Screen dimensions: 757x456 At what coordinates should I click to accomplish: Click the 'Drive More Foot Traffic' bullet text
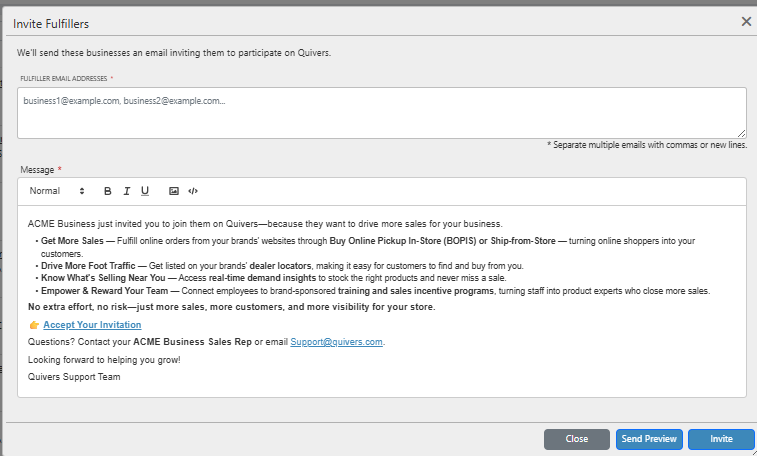point(88,266)
